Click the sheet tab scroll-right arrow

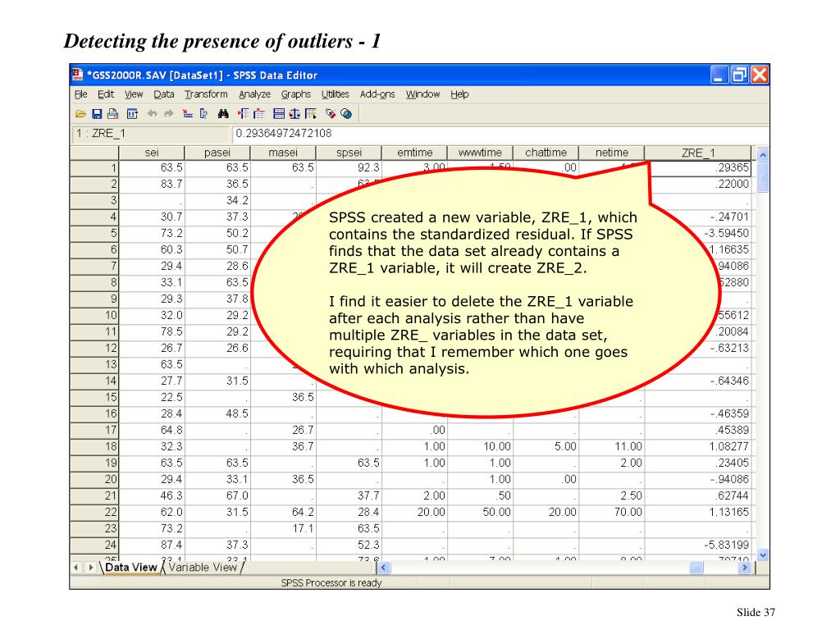coord(90,568)
